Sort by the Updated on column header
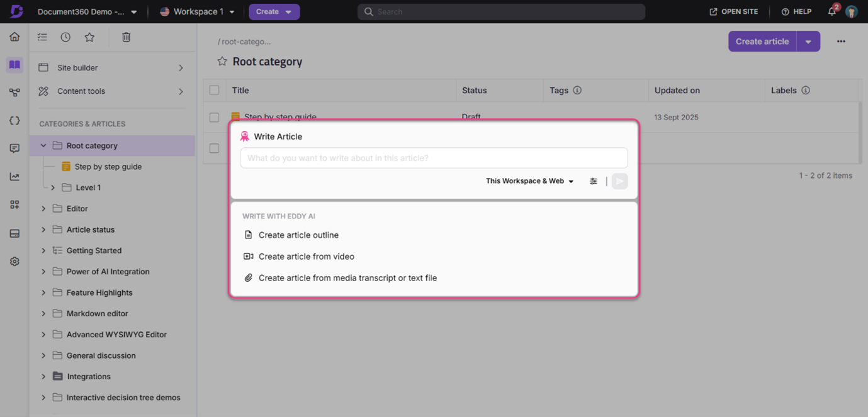868x417 pixels. pyautogui.click(x=677, y=91)
